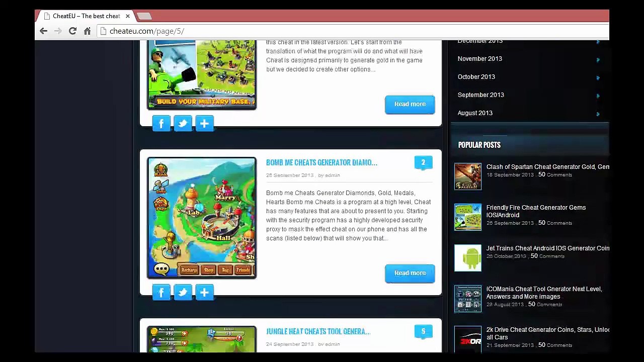The width and height of the screenshot is (644, 362).
Task: Click the arrow beside October 2013
Action: click(x=598, y=78)
